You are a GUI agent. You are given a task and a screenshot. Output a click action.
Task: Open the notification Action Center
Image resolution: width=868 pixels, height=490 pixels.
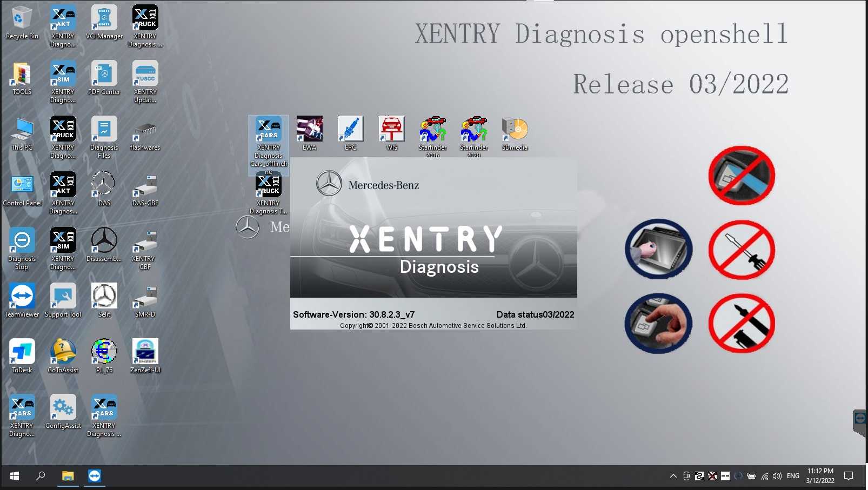(x=849, y=476)
